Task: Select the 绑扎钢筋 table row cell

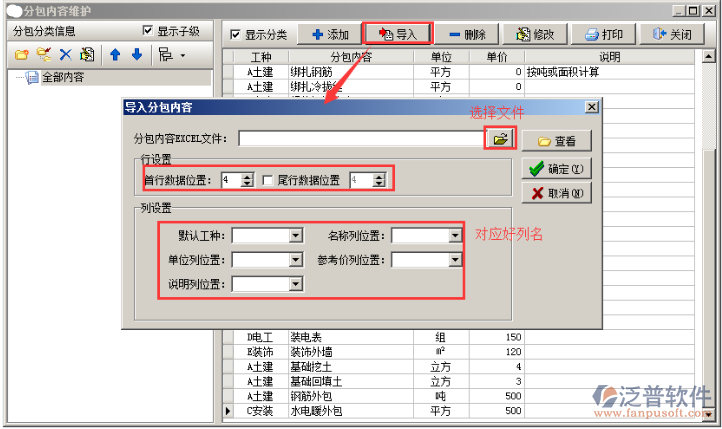Action: point(351,72)
